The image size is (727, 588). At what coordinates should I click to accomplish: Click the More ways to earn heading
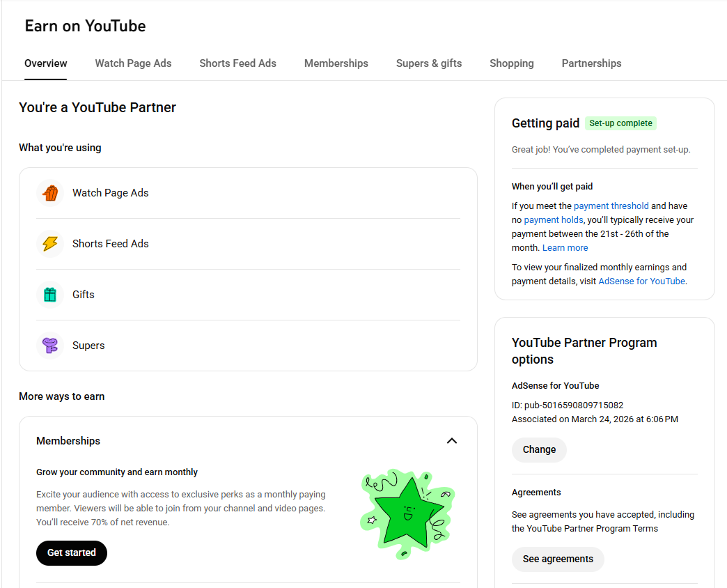tap(62, 396)
